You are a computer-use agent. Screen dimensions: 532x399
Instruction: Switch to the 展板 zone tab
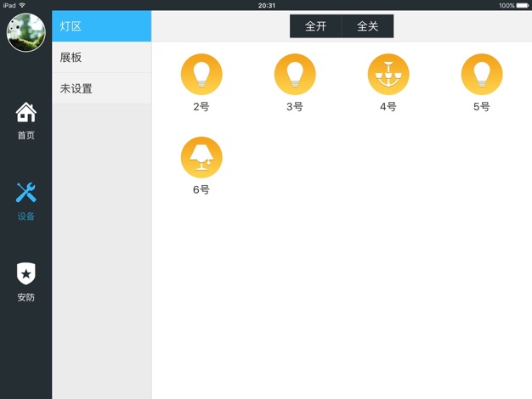coord(101,58)
